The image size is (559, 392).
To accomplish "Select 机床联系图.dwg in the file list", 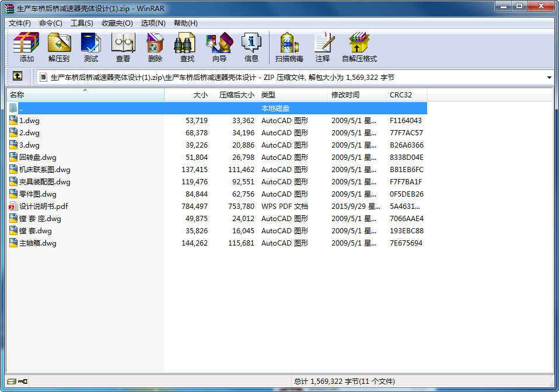I will tap(45, 170).
